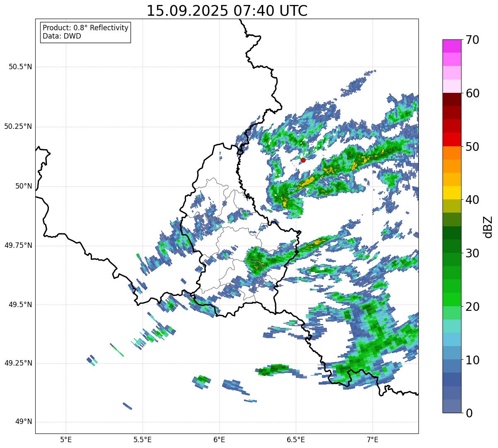Viewport: 498px width, 448px height.
Task: Click the Product: 0.8° Reflectivity label
Action: [x=85, y=28]
